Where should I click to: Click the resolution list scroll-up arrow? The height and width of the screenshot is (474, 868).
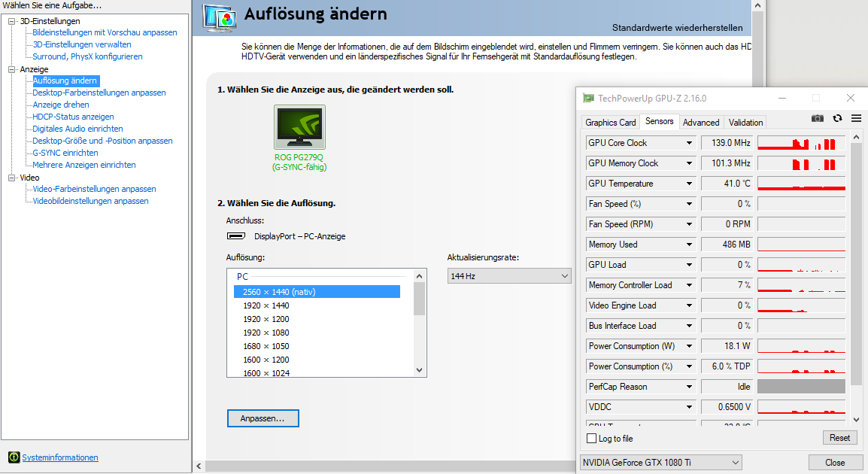click(419, 276)
